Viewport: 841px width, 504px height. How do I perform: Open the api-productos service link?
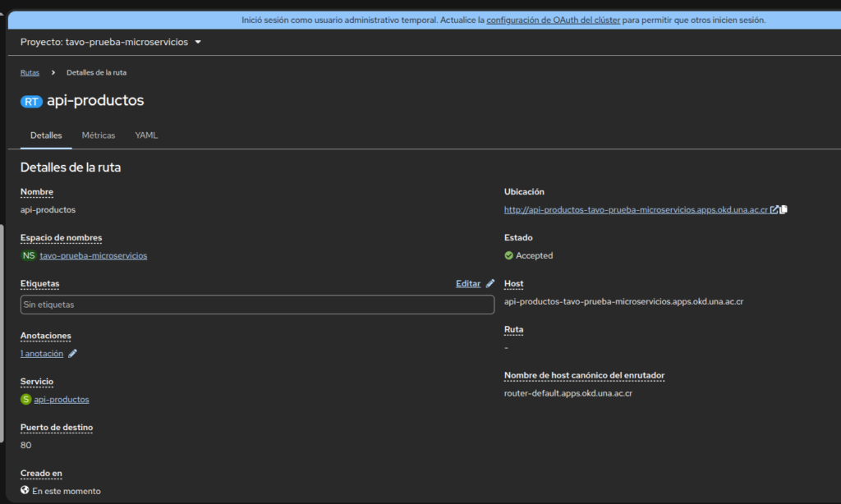pos(62,400)
